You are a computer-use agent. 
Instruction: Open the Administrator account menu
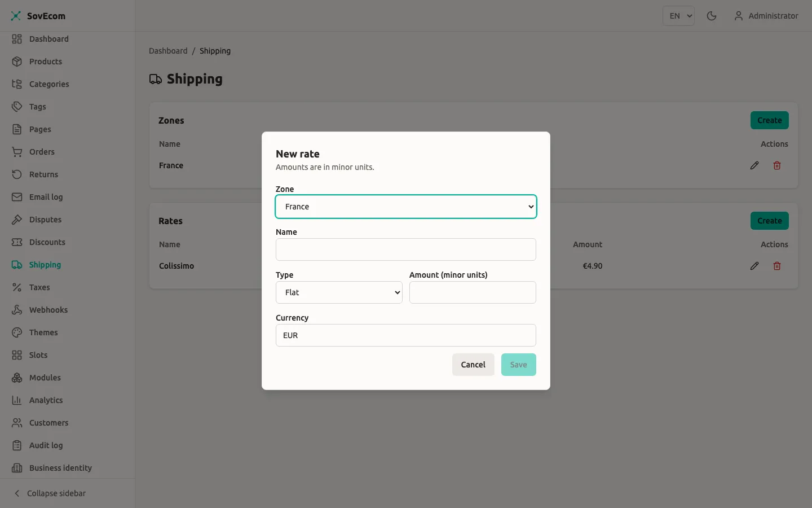click(x=766, y=16)
